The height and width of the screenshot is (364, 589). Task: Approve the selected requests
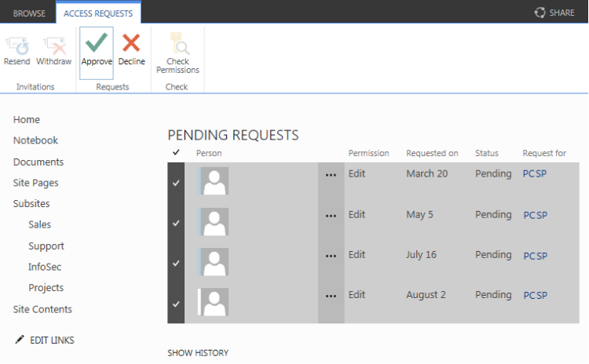click(x=97, y=53)
